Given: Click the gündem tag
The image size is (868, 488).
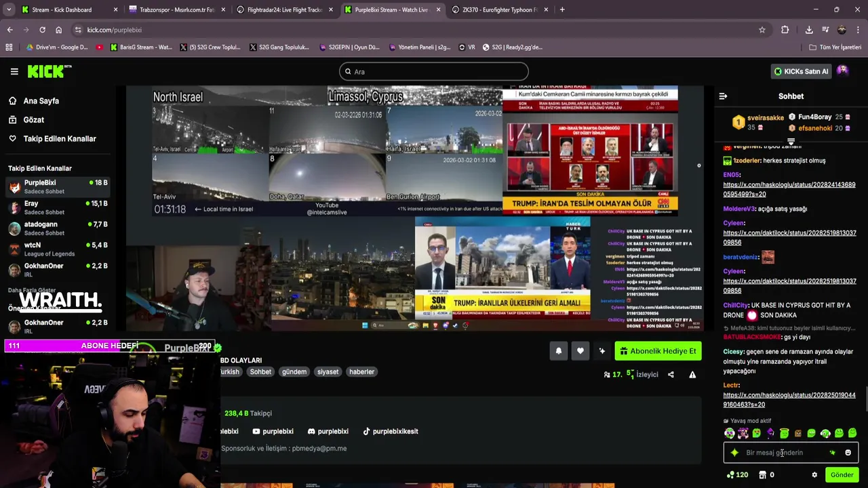Looking at the screenshot, I should [x=294, y=371].
